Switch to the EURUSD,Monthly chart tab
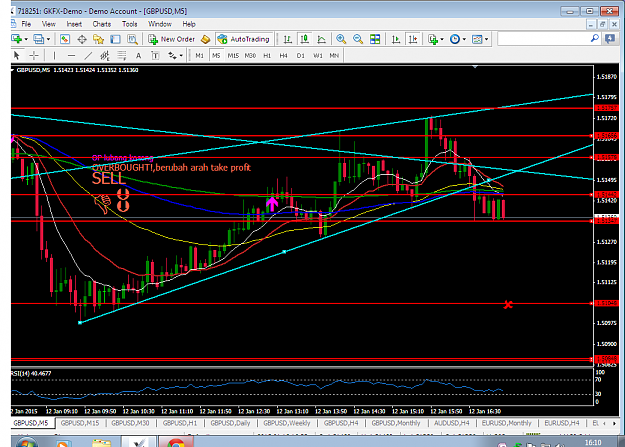The width and height of the screenshot is (625, 447). 507,423
